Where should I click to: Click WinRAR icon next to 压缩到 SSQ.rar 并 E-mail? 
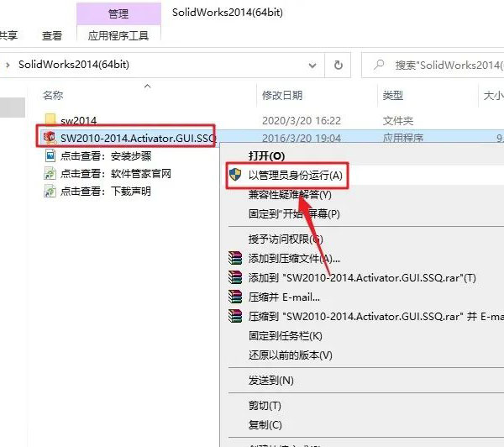pos(235,316)
